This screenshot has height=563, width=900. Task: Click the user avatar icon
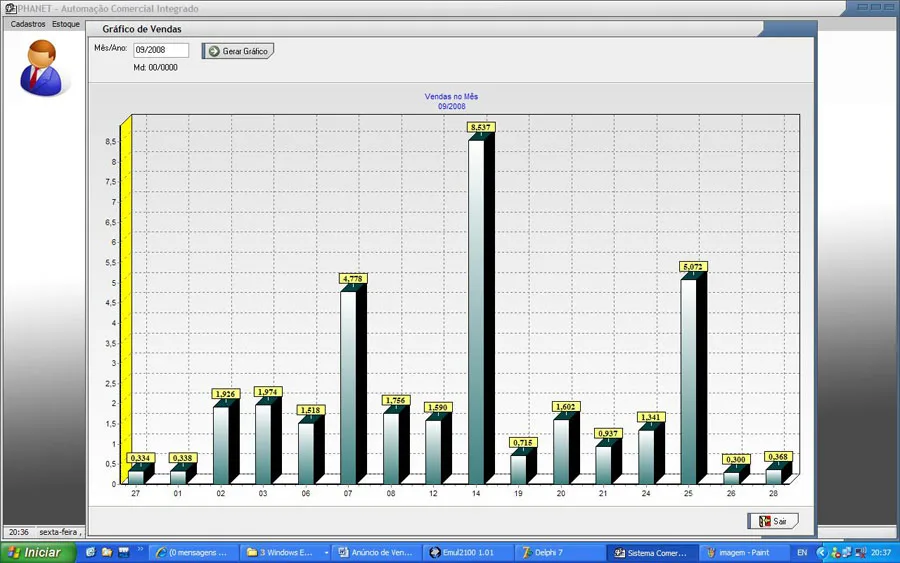[x=40, y=68]
